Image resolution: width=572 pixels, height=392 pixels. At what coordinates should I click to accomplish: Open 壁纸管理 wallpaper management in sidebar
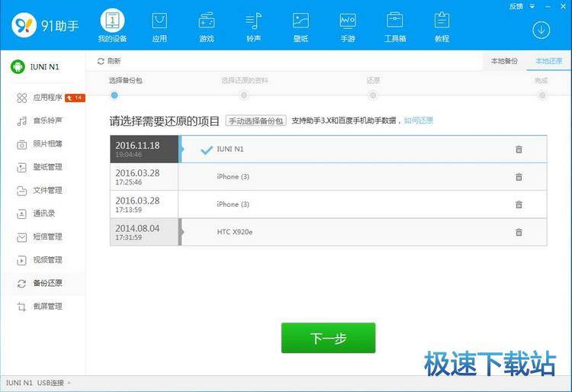(40, 167)
